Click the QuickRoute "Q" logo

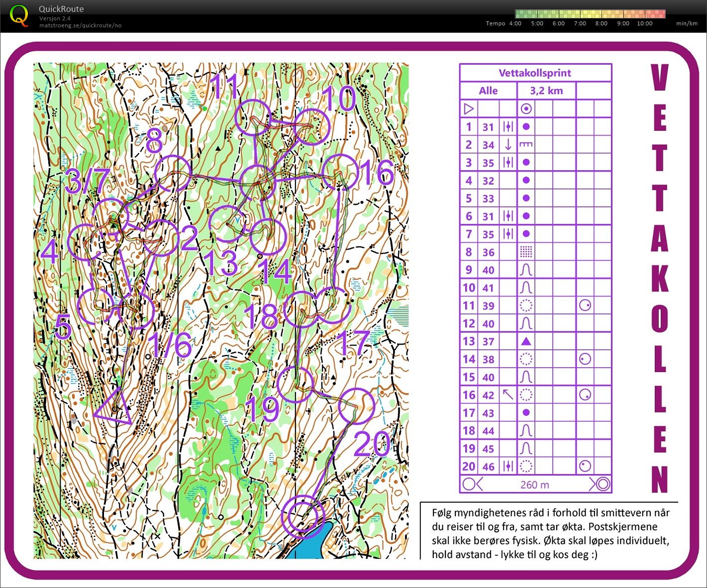pos(19,15)
